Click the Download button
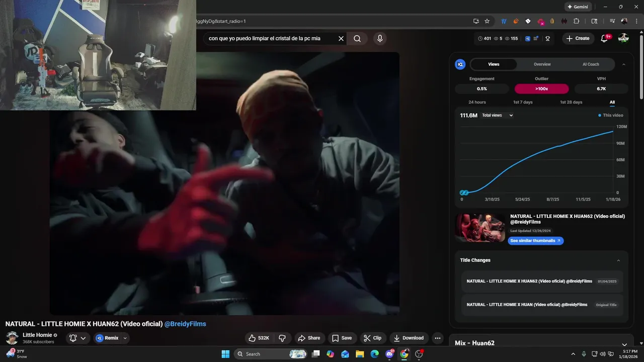This screenshot has height=362, width=644. [409, 338]
